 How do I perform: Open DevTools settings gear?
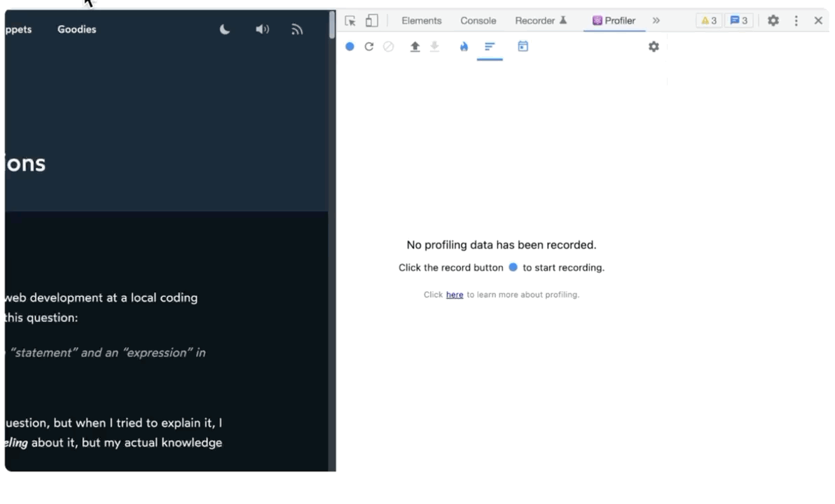click(773, 21)
